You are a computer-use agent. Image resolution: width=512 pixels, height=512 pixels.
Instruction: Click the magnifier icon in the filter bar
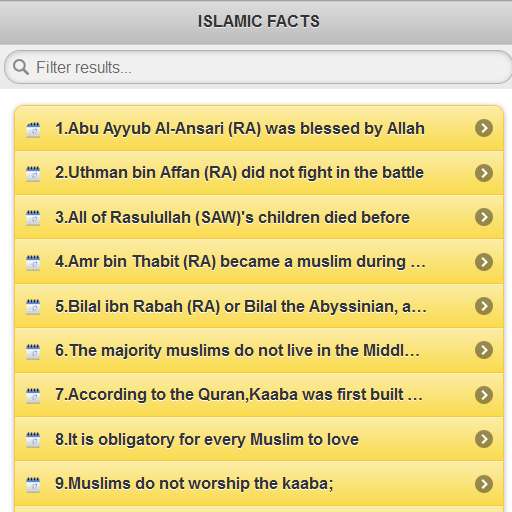click(x=21, y=67)
